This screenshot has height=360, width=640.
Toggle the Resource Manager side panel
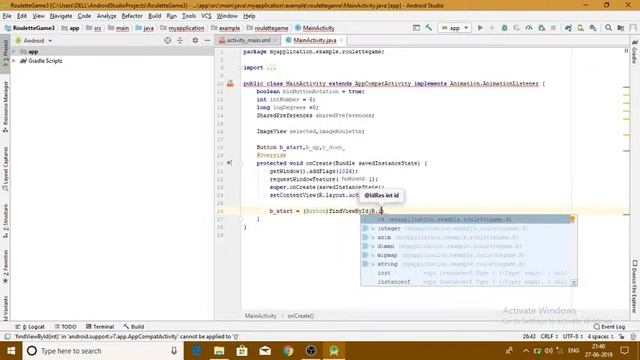(x=5, y=106)
